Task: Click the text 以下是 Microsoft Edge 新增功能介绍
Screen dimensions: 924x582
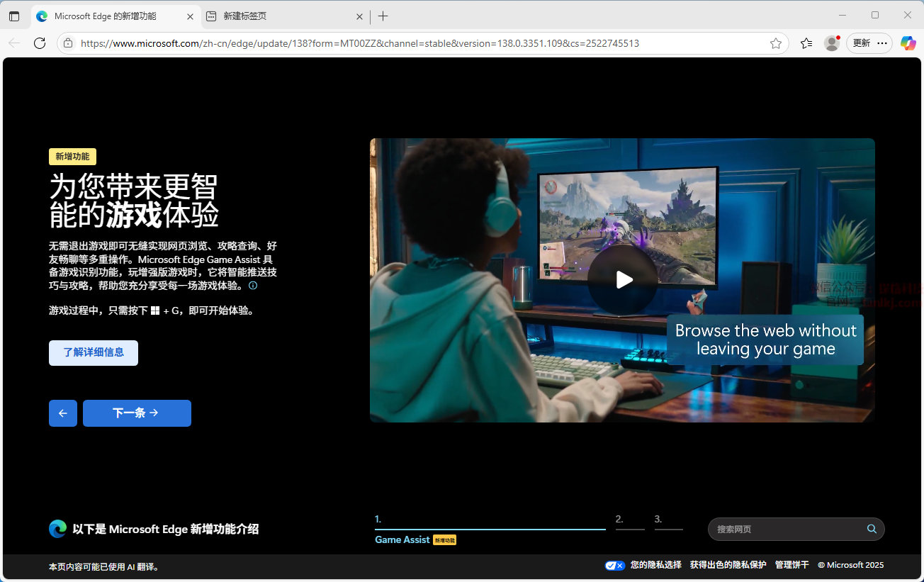Action: coord(166,529)
